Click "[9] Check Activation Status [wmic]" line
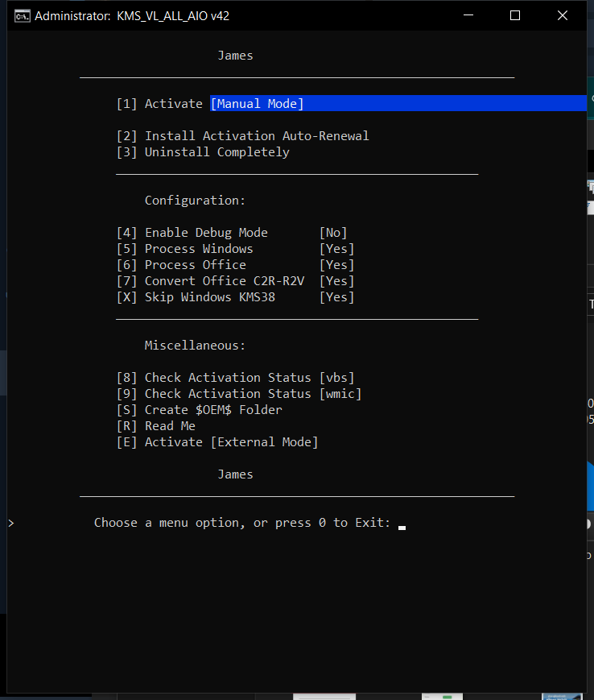Image resolution: width=594 pixels, height=700 pixels. pos(239,394)
